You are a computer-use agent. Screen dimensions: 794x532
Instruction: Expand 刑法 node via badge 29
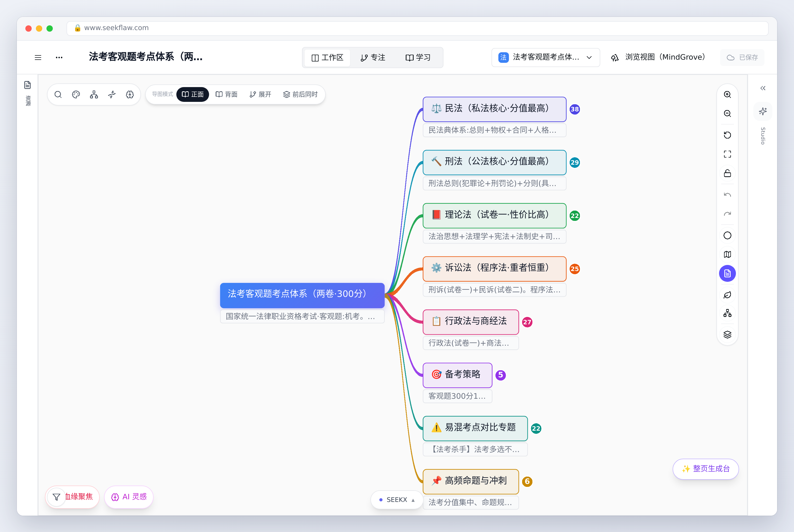574,163
